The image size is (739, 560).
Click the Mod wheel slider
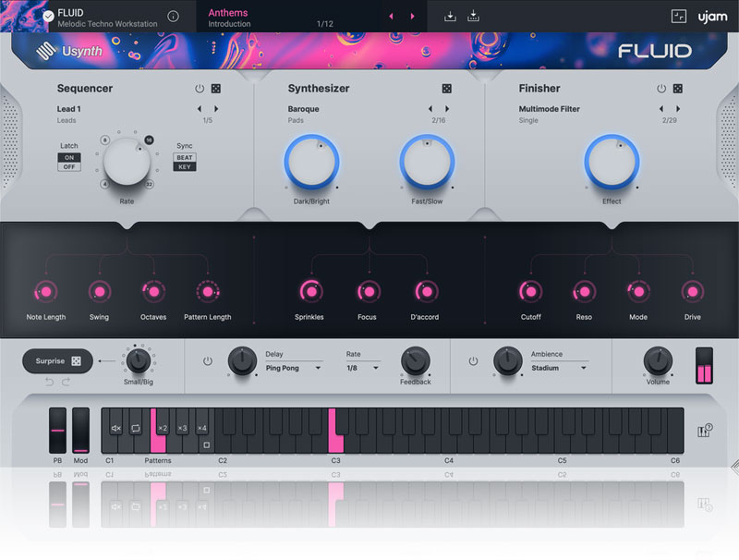pos(81,431)
